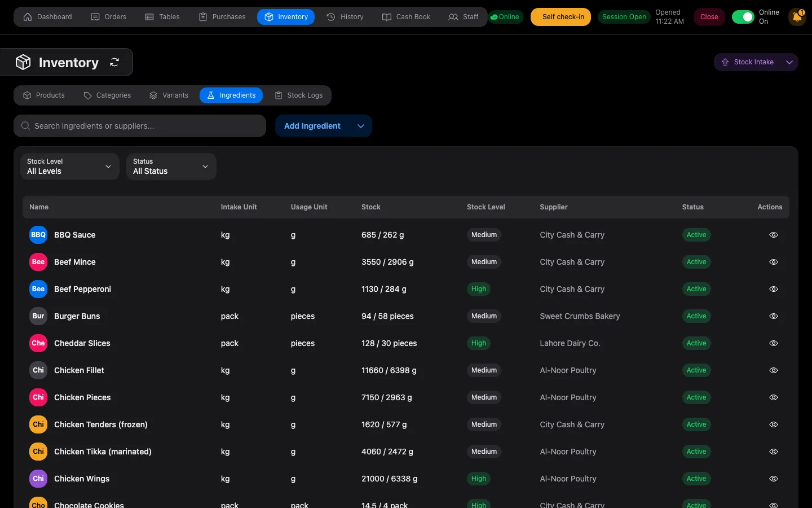Open the Purchases page
Viewport: 812px width, 508px height.
pos(222,17)
